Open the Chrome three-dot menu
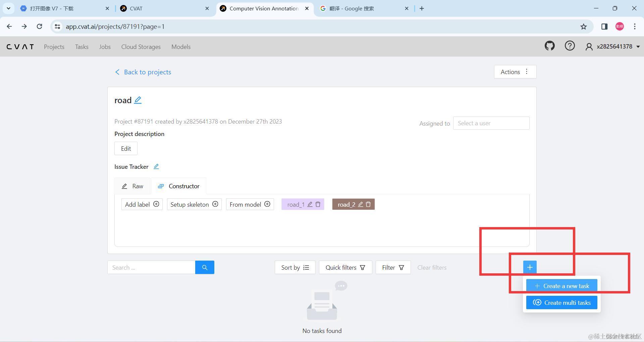644x342 pixels. [635, 26]
